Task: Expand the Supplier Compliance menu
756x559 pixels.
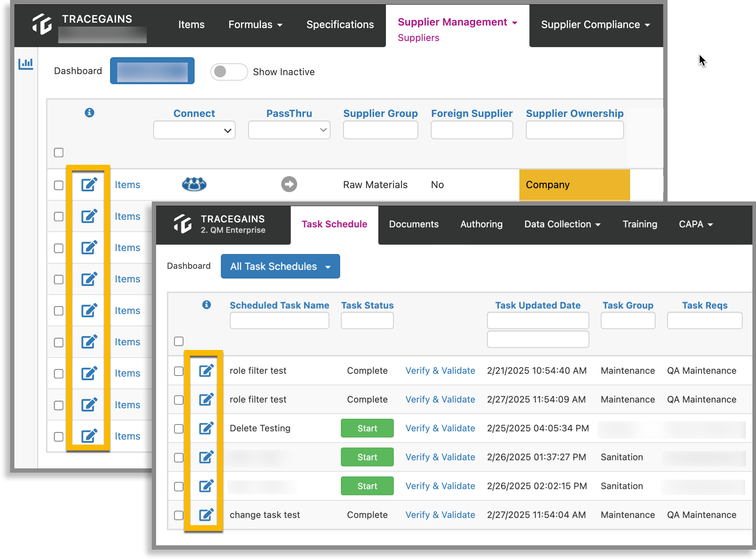Action: point(596,24)
